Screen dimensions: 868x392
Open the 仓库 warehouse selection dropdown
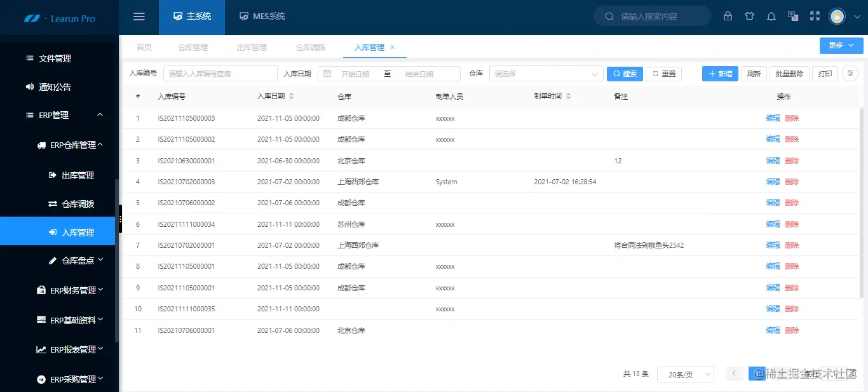pos(545,73)
